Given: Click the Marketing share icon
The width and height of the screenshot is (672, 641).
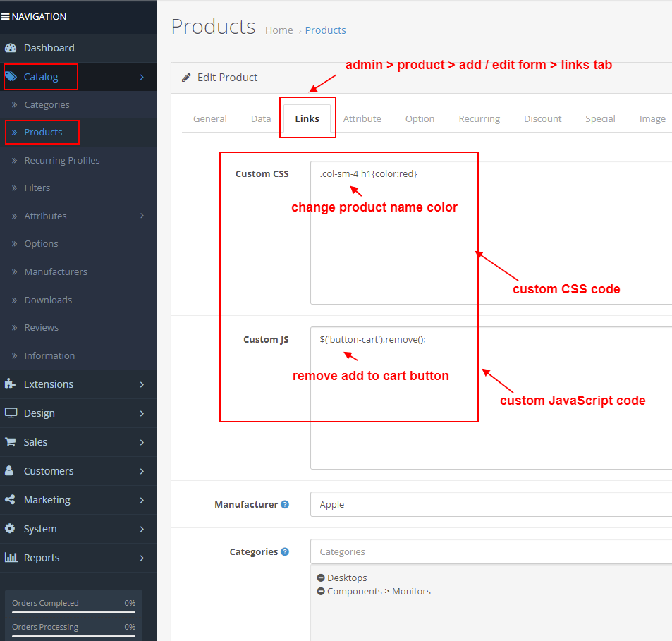Looking at the screenshot, I should (x=10, y=500).
